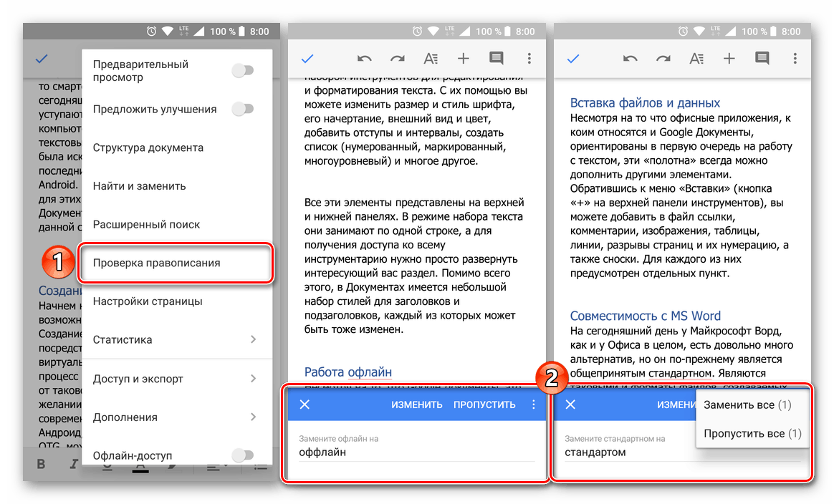The width and height of the screenshot is (834, 504).
Task: Undo in the right screen toolbar
Action: (631, 59)
